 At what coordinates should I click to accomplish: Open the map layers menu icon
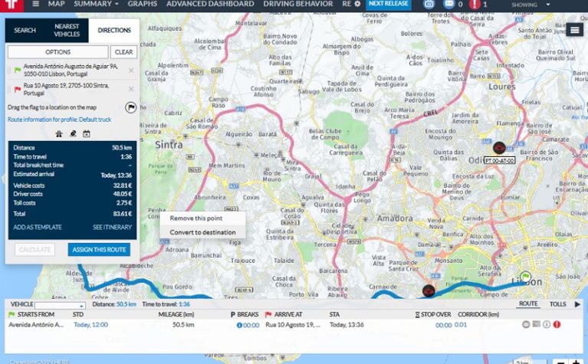574,30
